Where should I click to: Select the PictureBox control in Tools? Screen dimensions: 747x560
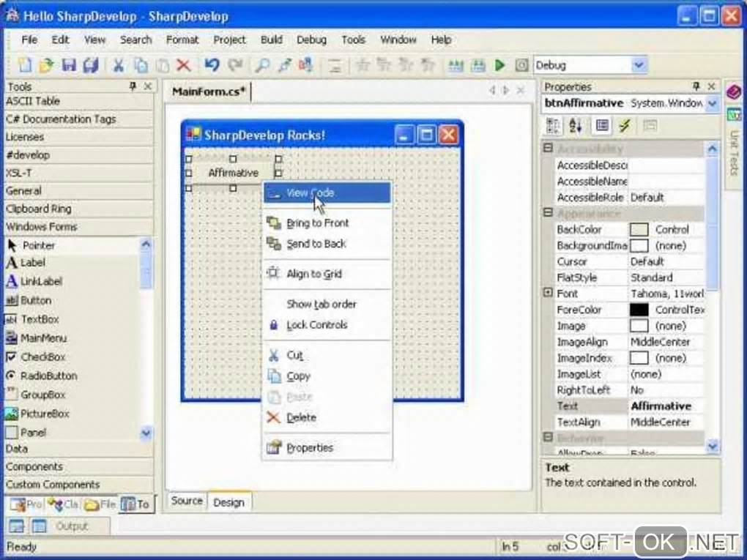(73, 414)
